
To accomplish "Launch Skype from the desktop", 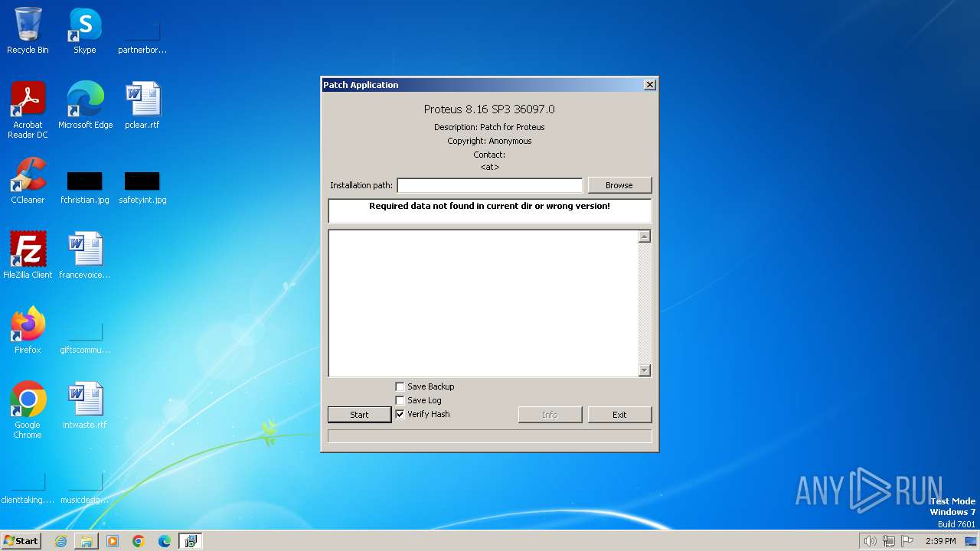I will [85, 31].
